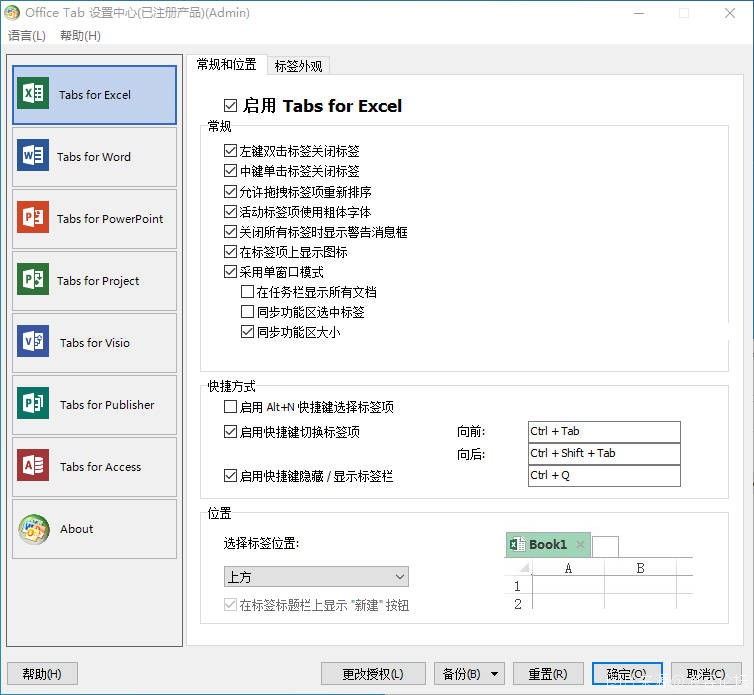Image resolution: width=754 pixels, height=695 pixels.
Task: Switch to 标签外观 tab
Action: coord(298,66)
